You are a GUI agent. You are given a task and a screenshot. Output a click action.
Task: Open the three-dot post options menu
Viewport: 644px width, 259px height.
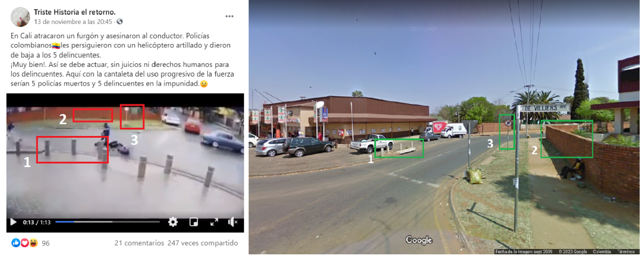tap(229, 16)
